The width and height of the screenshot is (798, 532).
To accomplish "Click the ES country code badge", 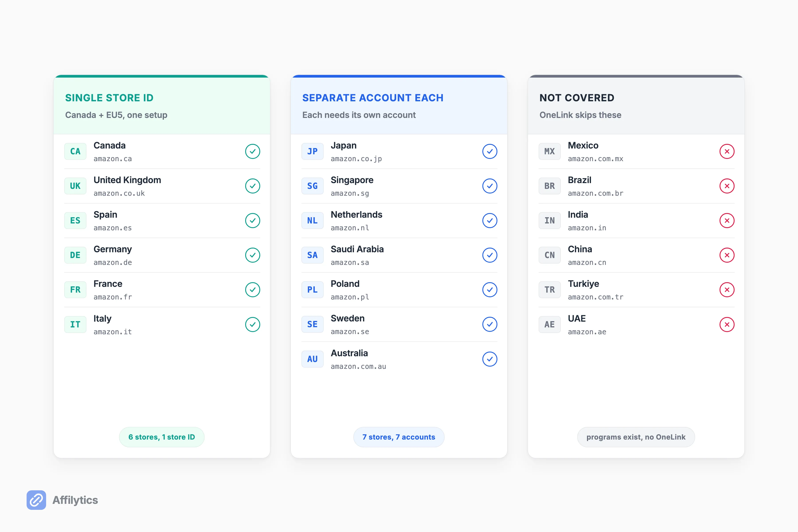I will click(75, 221).
